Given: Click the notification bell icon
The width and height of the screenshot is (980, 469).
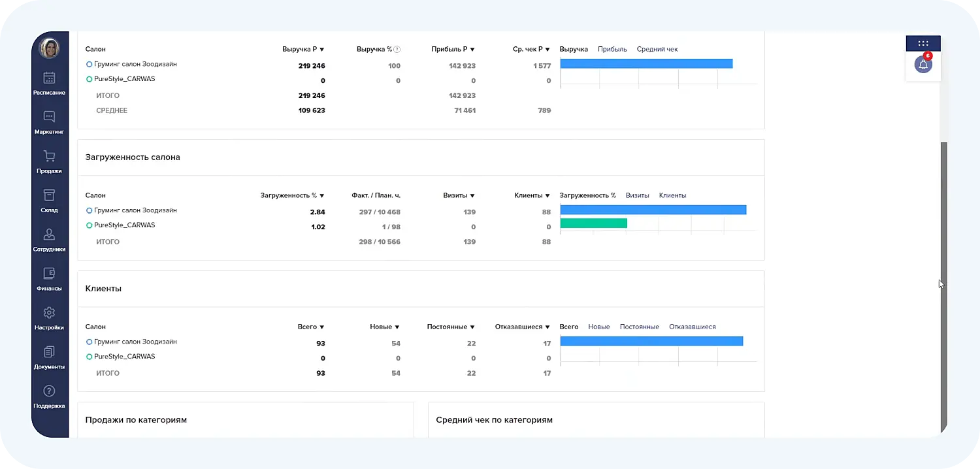Looking at the screenshot, I should coord(923,65).
